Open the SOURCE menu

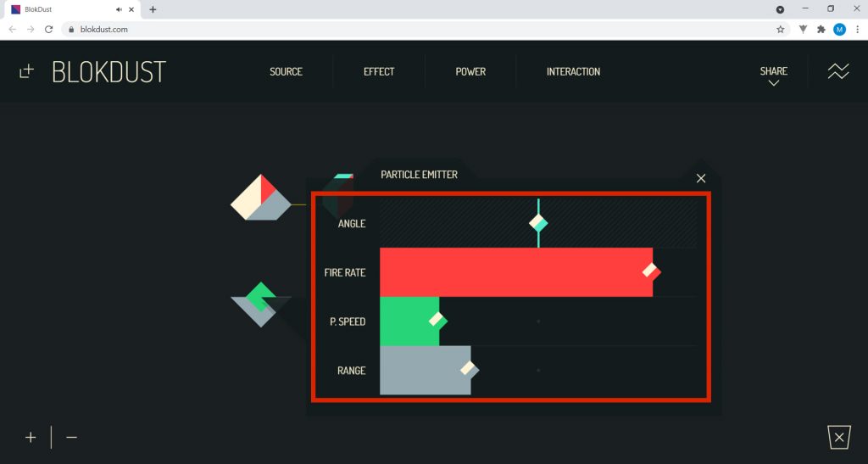(x=287, y=71)
